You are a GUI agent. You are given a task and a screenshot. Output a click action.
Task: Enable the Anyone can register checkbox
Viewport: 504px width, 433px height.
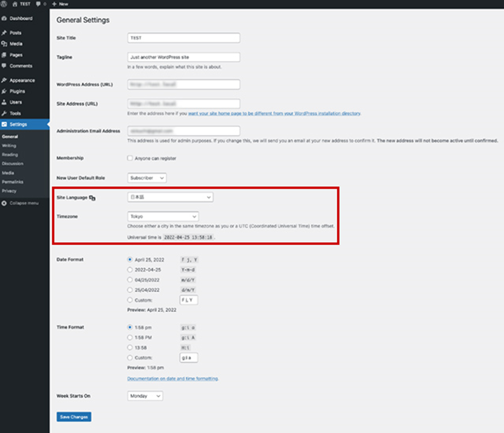[x=130, y=158]
